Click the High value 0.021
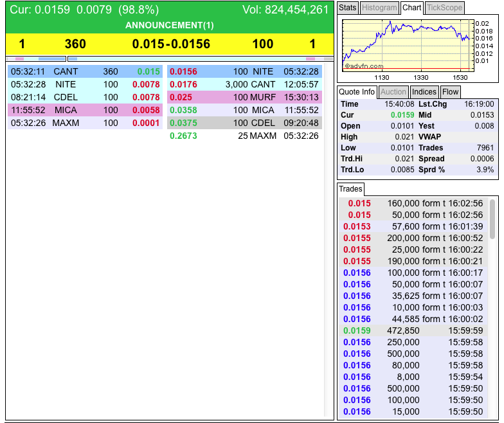 click(x=404, y=137)
